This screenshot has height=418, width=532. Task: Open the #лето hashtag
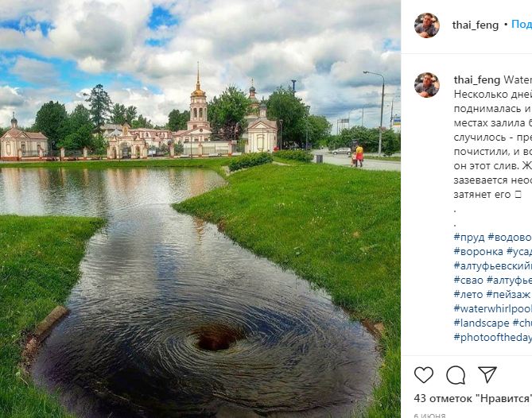(x=468, y=294)
